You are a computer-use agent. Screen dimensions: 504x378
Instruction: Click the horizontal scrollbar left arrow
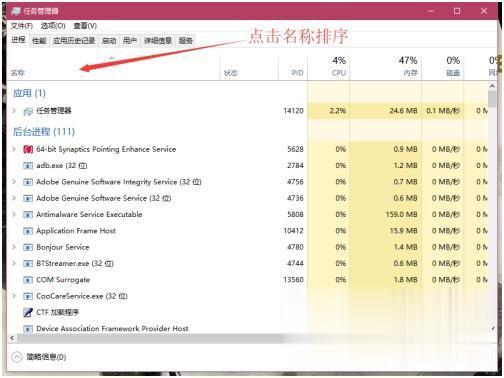coord(12,338)
